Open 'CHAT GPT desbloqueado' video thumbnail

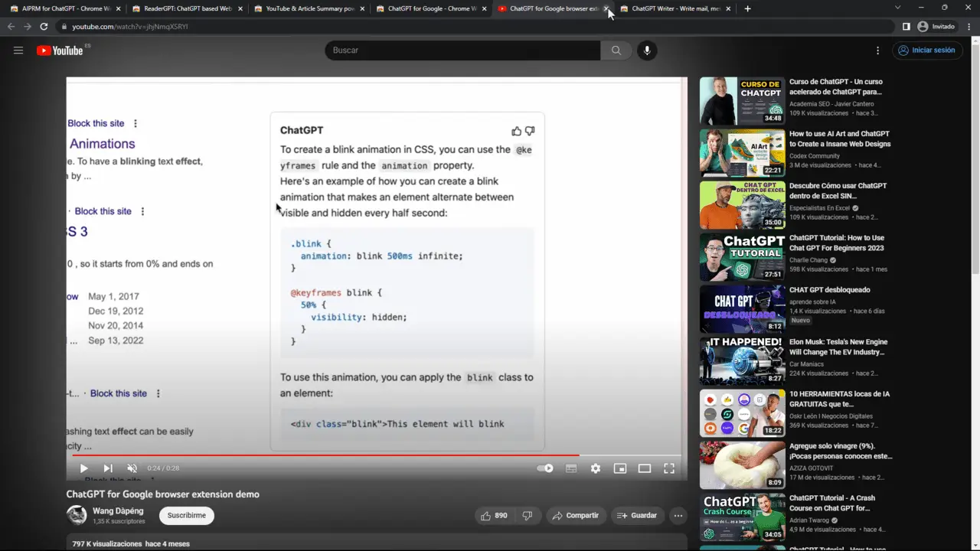point(742,309)
